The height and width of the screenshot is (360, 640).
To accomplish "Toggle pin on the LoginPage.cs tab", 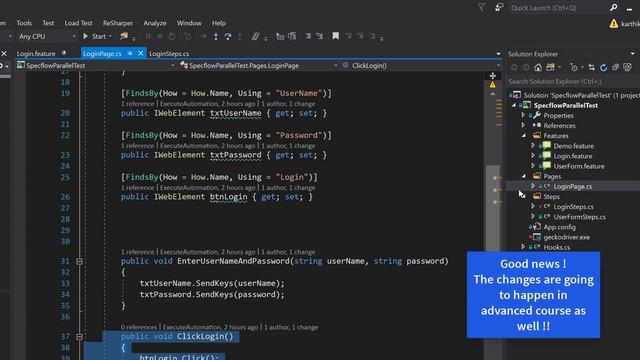I will pyautogui.click(x=130, y=53).
